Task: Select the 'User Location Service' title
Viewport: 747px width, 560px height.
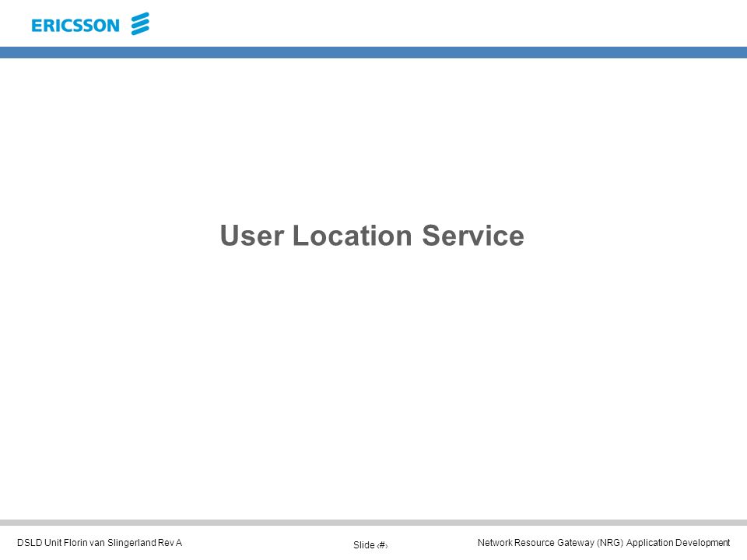Action: tap(372, 236)
